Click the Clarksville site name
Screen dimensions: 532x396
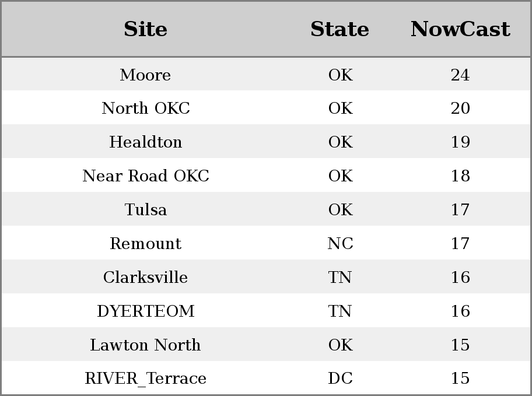tap(145, 277)
